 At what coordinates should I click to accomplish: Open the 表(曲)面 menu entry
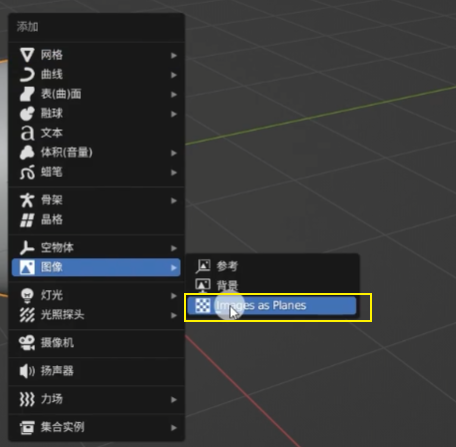coord(96,94)
